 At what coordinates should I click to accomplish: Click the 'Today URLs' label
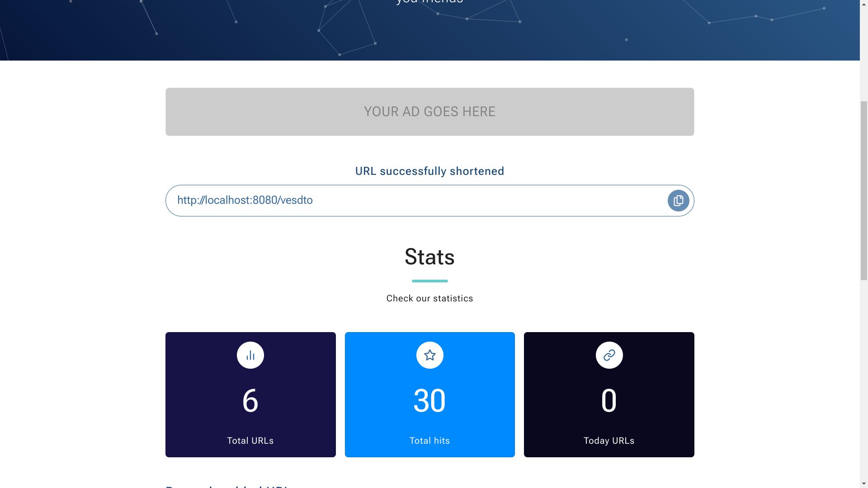pos(609,441)
